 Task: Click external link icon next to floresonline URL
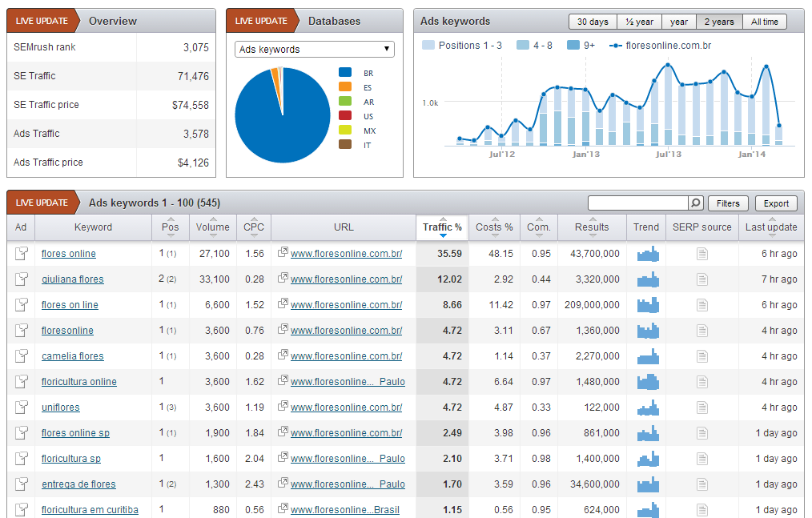click(283, 331)
